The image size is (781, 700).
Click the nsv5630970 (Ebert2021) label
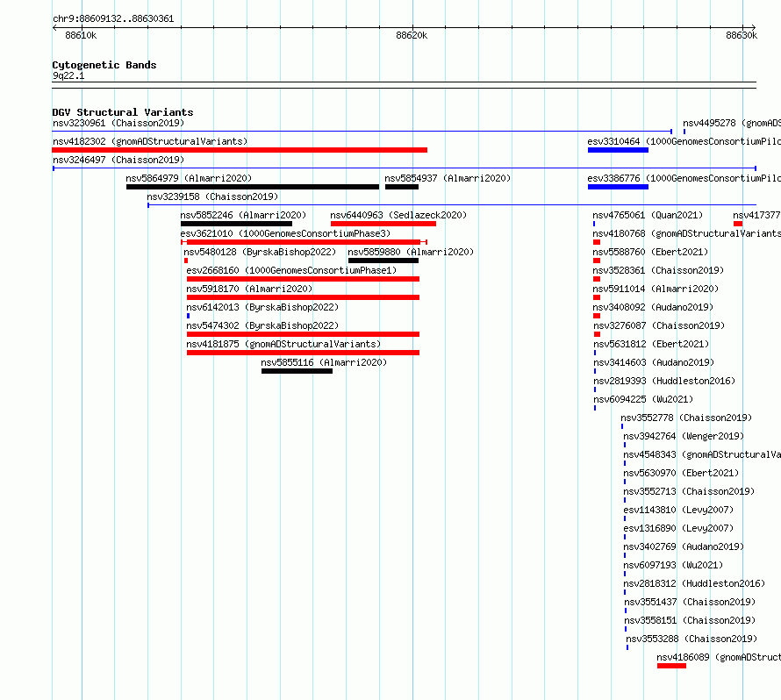681,473
